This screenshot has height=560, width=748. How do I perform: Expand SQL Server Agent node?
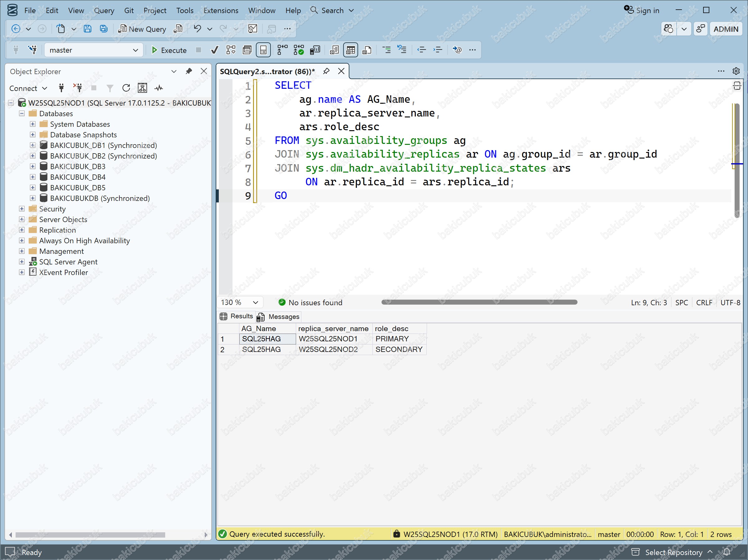[x=22, y=262]
